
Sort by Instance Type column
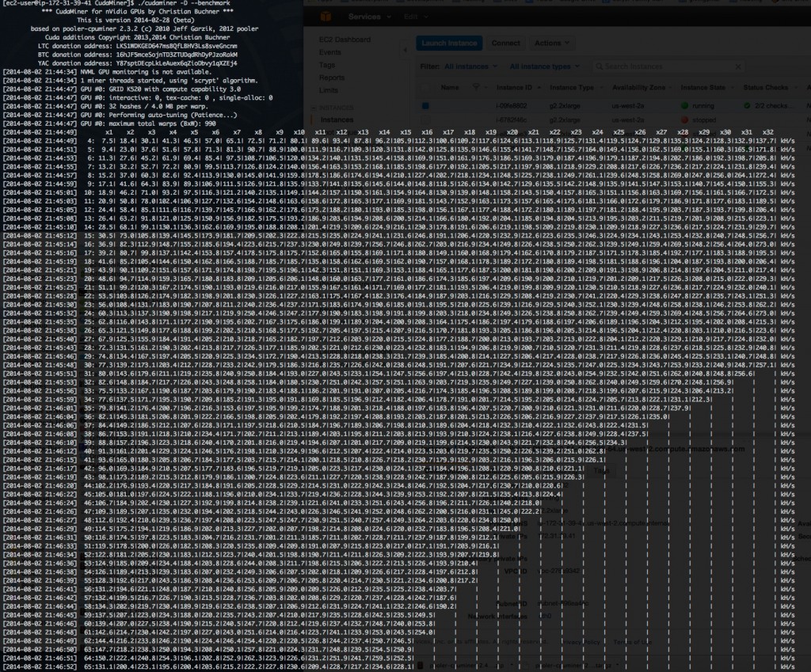pos(572,88)
